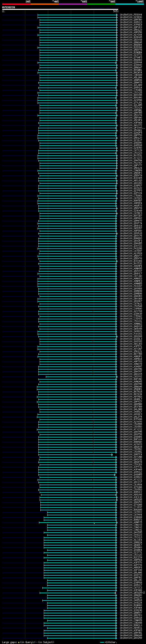Select the UniRef100_A9TMQ3 label
Image resolution: width=146 pixels, height=644 pixels.
[131, 397]
